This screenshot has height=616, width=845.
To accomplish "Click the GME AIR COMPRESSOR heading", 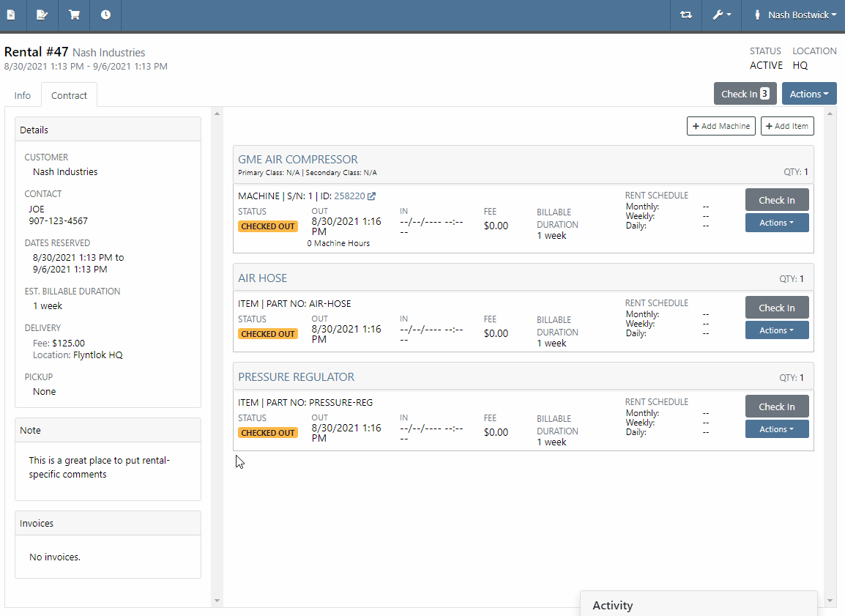I will 298,160.
